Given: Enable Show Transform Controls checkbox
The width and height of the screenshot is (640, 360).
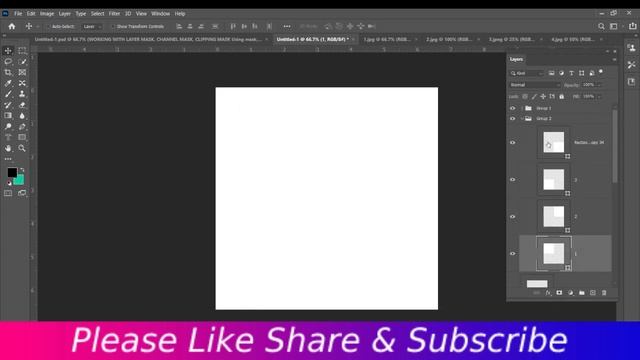Looking at the screenshot, I should pos(113,27).
